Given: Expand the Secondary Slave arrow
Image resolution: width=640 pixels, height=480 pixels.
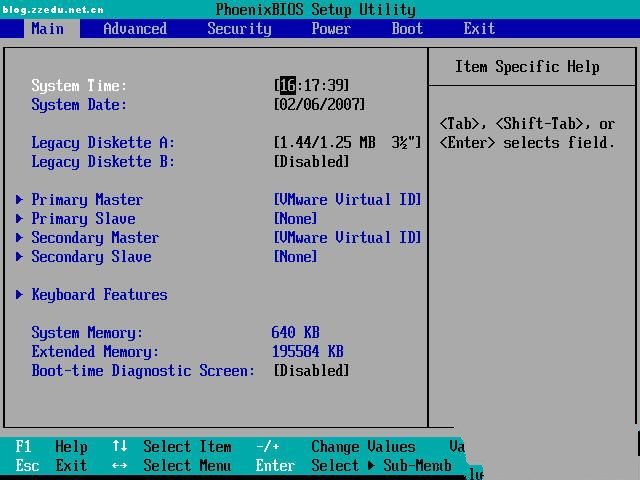Looking at the screenshot, I should tap(20, 256).
